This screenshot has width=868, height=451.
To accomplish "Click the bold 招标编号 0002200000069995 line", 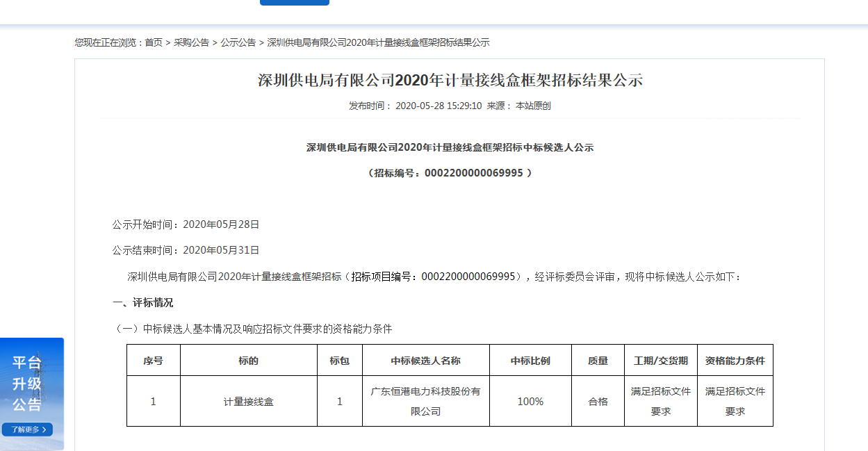I will point(450,173).
